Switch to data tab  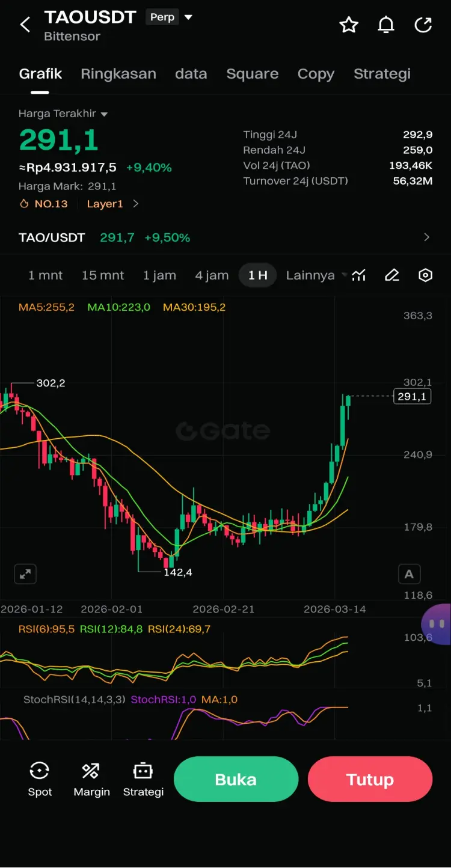coord(191,74)
